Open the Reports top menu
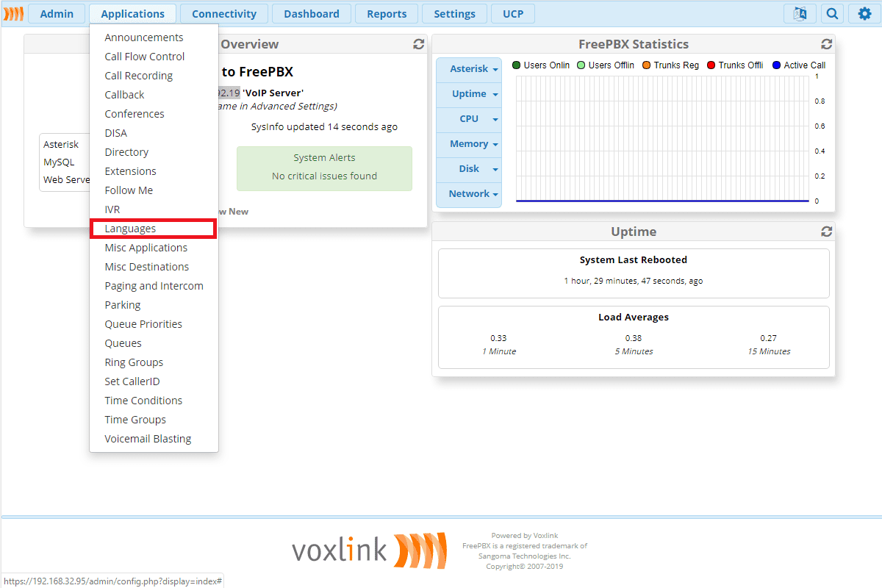 (x=387, y=13)
